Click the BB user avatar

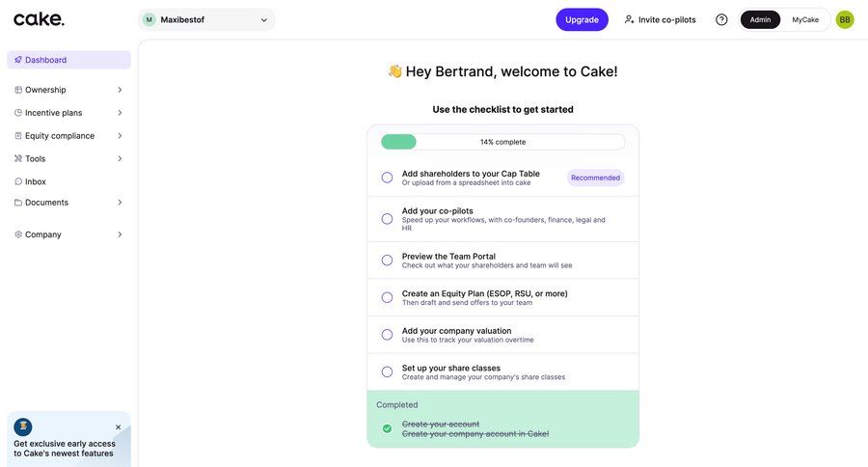[x=845, y=19]
